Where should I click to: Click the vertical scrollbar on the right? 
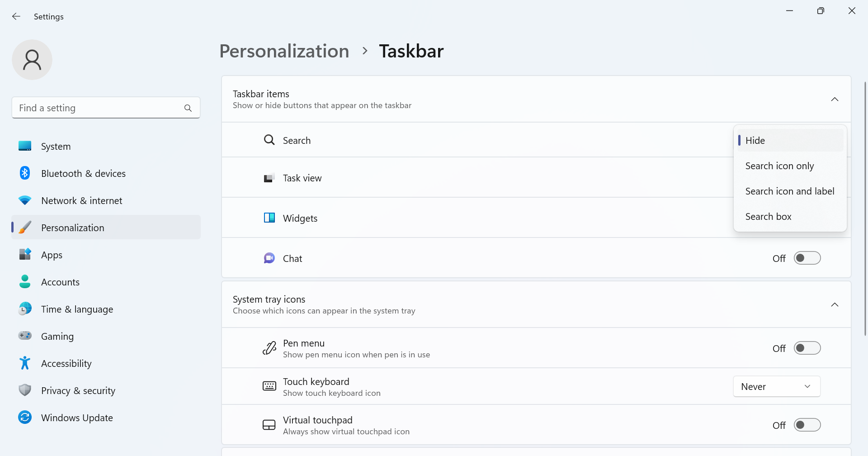(x=865, y=208)
